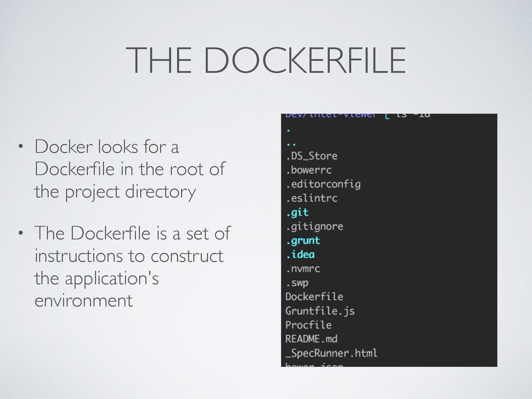Click the slide title "THE DOCKERFILE"

click(266, 60)
